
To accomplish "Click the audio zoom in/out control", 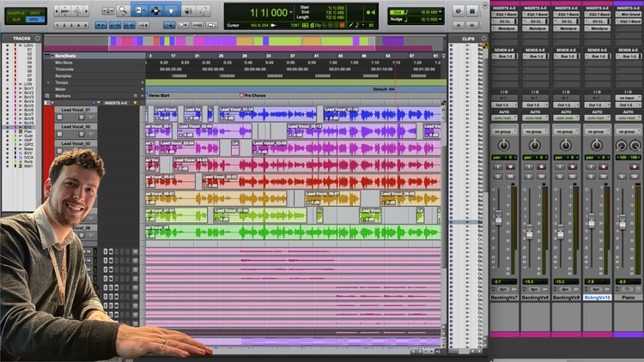I will tap(65, 11).
